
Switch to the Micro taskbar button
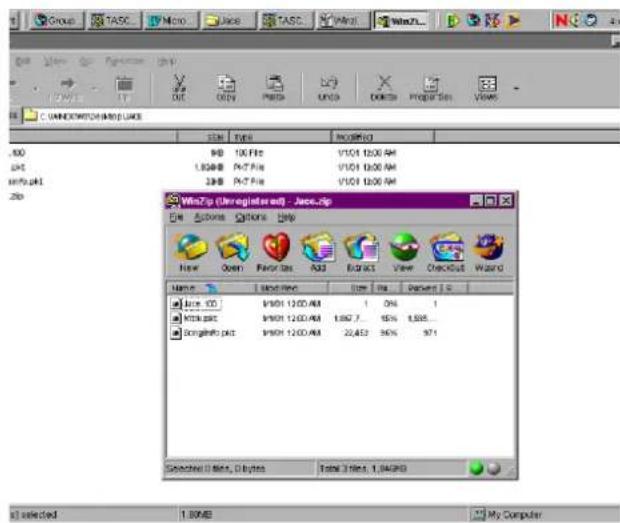[171, 20]
